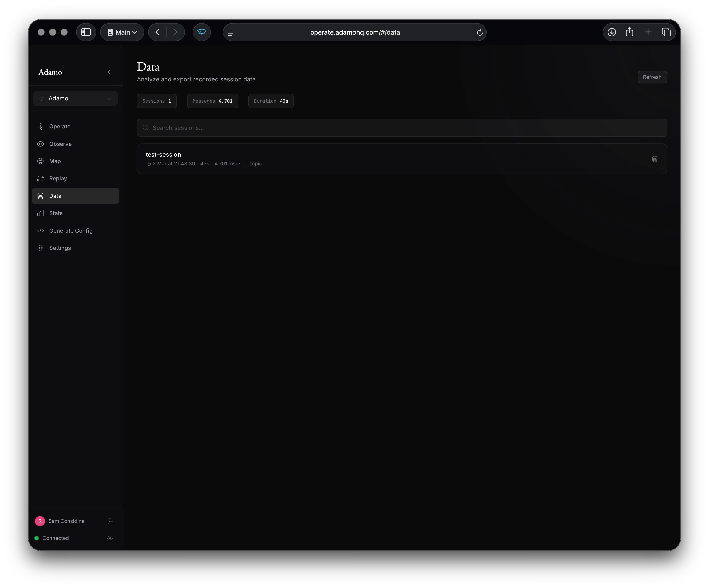Log out with the sign-out icon

point(110,521)
